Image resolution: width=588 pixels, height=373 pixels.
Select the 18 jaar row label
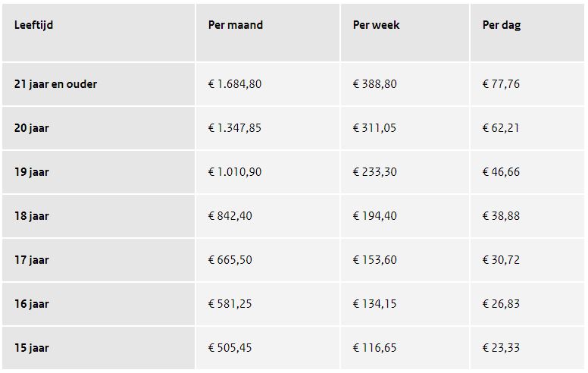coord(32,216)
